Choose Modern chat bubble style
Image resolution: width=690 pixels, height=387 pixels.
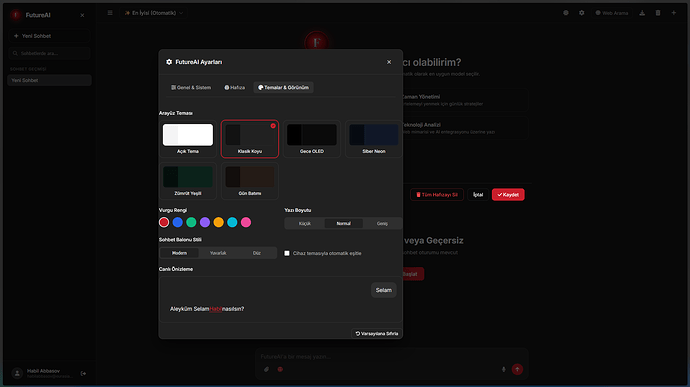click(x=179, y=253)
